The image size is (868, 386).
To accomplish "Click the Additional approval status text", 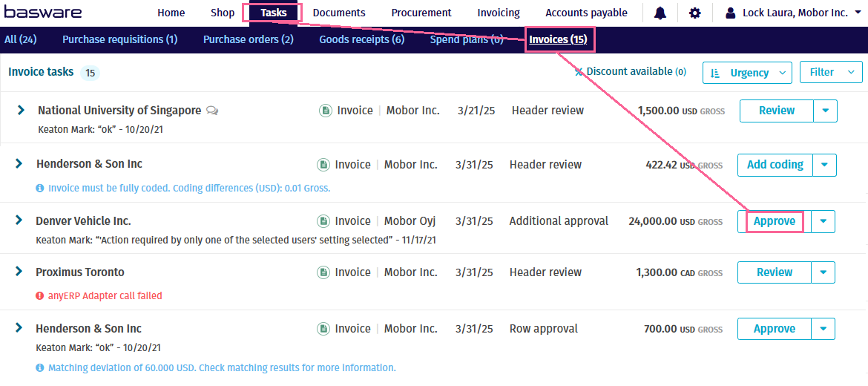I will (559, 221).
